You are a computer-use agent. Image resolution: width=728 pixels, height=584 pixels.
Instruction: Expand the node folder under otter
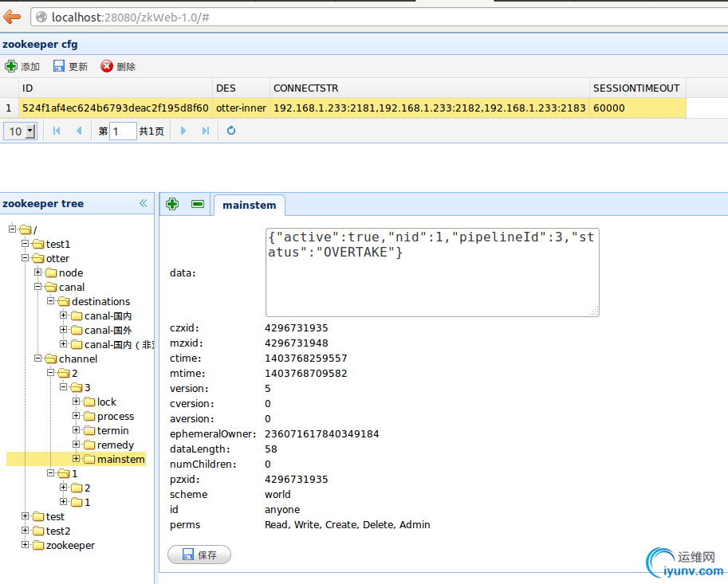pyautogui.click(x=38, y=272)
